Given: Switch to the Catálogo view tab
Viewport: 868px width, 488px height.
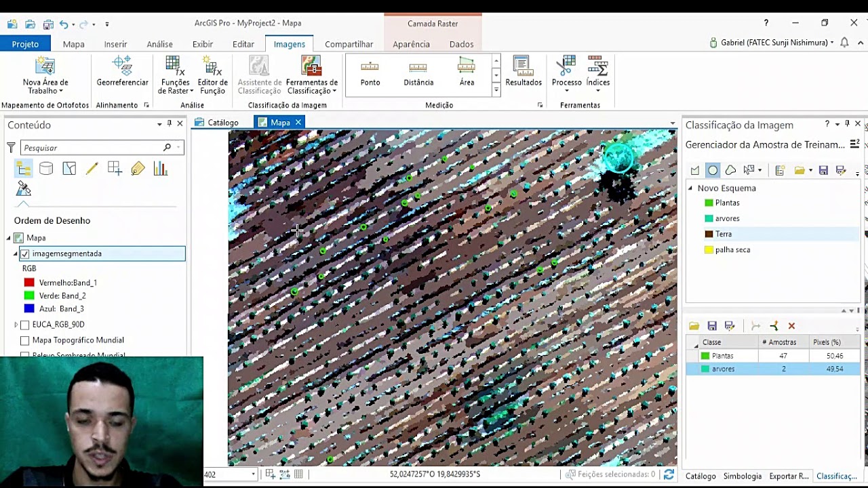Looking at the screenshot, I should coord(217,123).
